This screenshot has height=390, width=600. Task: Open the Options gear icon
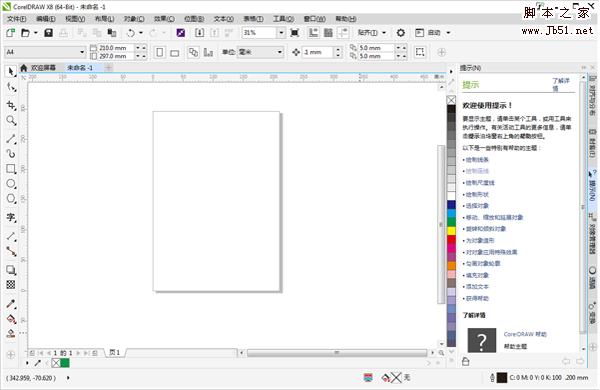(x=401, y=33)
